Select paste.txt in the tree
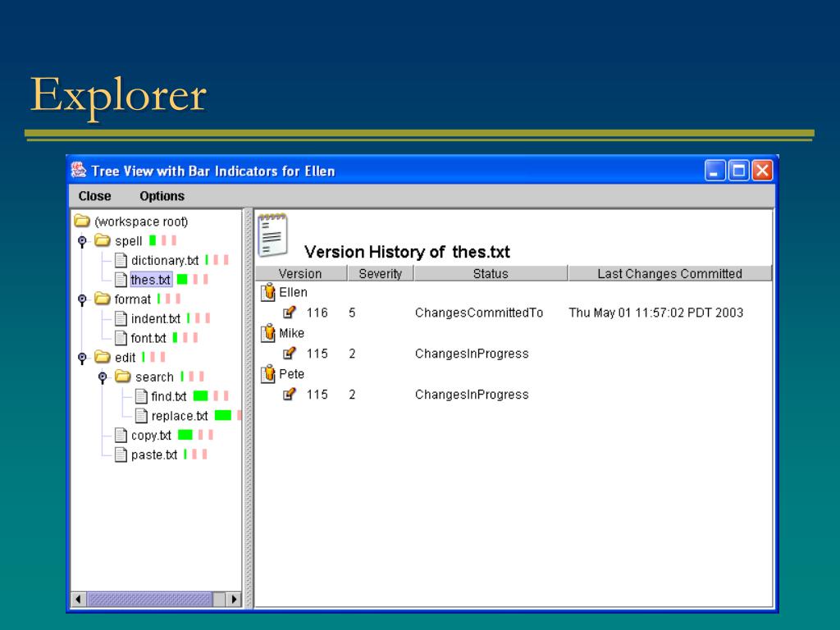Image resolution: width=840 pixels, height=630 pixels. pyautogui.click(x=154, y=454)
